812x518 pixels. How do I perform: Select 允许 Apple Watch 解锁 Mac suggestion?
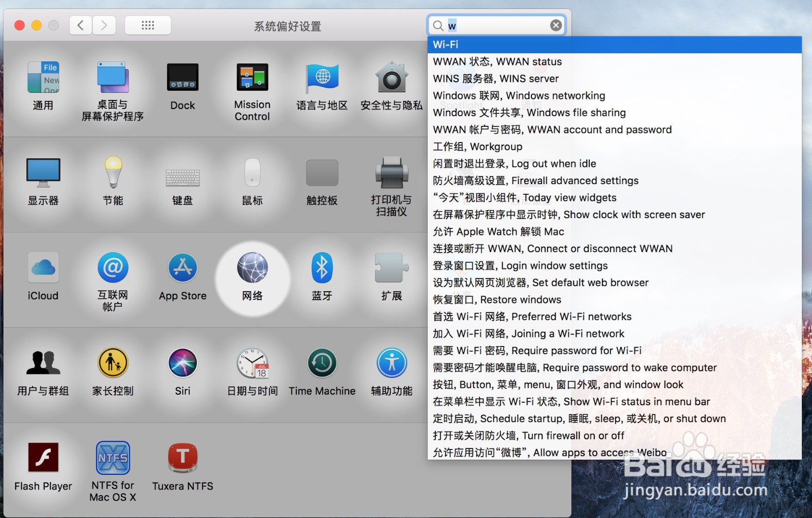click(x=615, y=231)
